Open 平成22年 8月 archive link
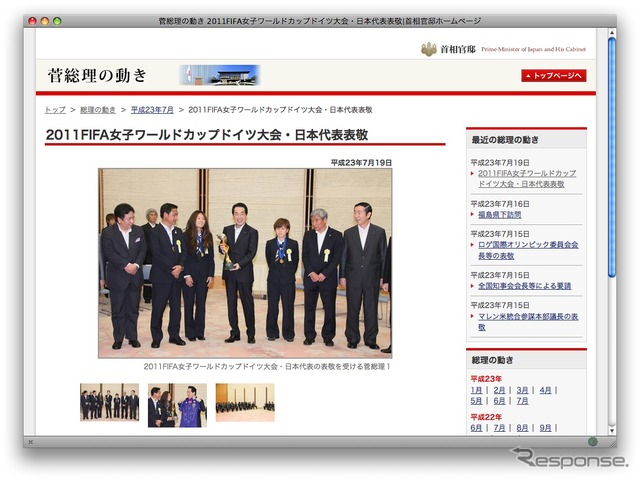The image size is (640, 480). tap(522, 428)
